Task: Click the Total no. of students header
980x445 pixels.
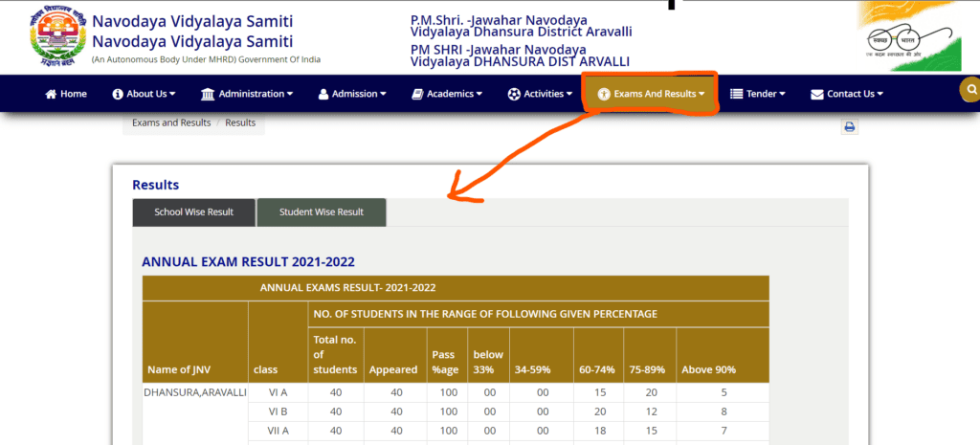Action: (336, 354)
